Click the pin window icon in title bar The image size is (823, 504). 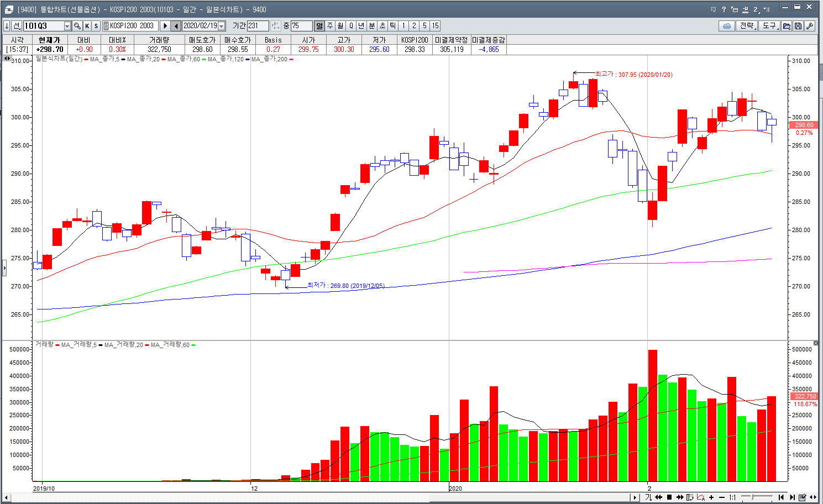[x=746, y=9]
